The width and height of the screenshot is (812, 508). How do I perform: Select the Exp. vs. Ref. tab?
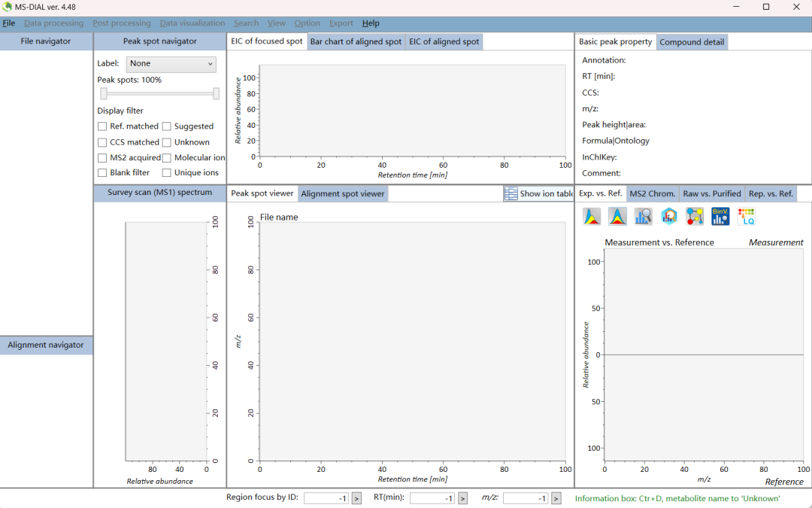(600, 193)
